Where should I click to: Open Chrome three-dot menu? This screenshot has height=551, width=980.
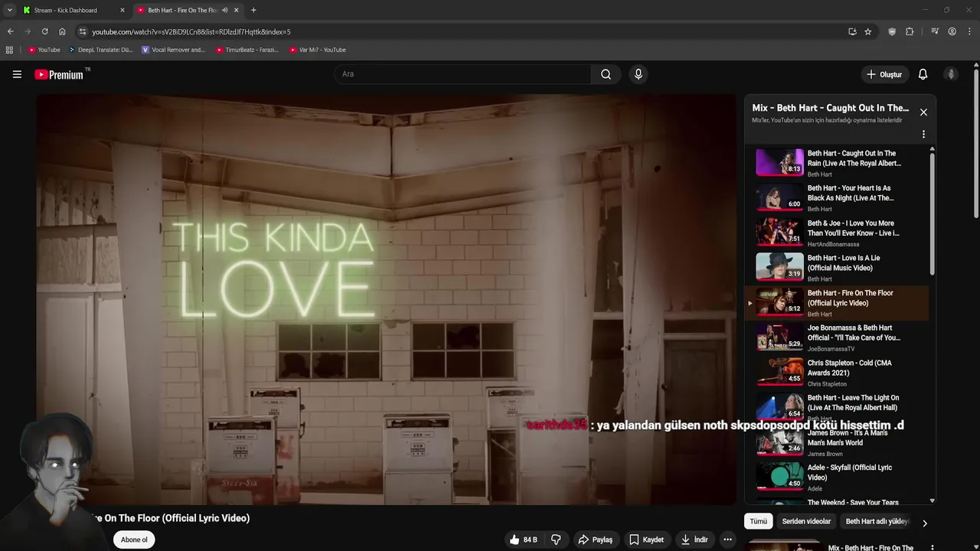[969, 31]
